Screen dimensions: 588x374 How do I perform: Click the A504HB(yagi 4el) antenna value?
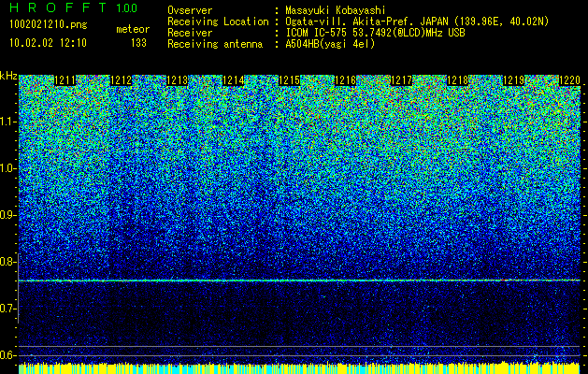(330, 44)
